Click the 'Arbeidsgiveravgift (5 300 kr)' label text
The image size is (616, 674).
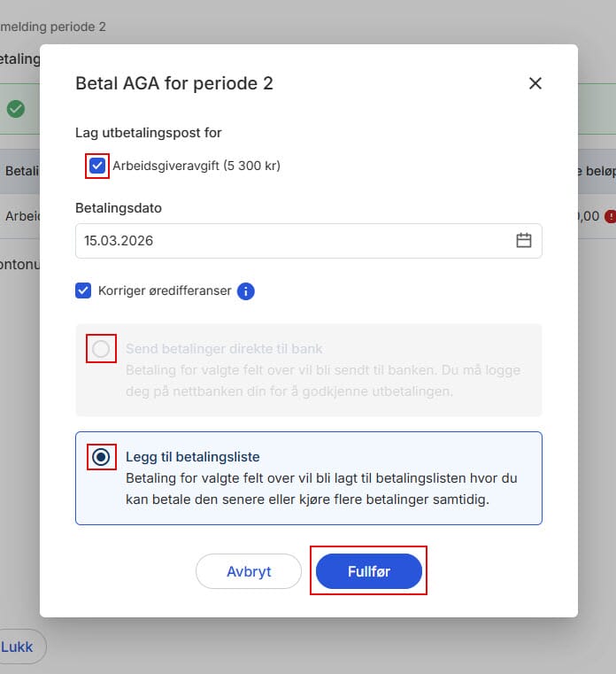196,166
